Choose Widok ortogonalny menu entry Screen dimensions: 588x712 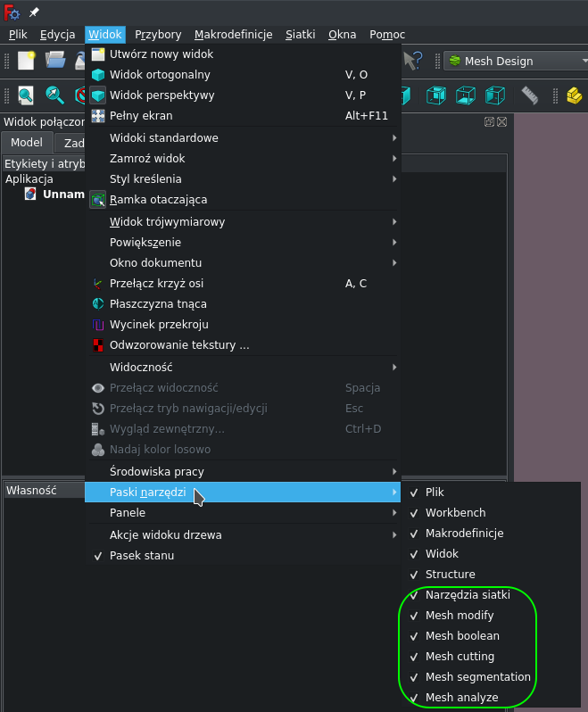pos(243,74)
